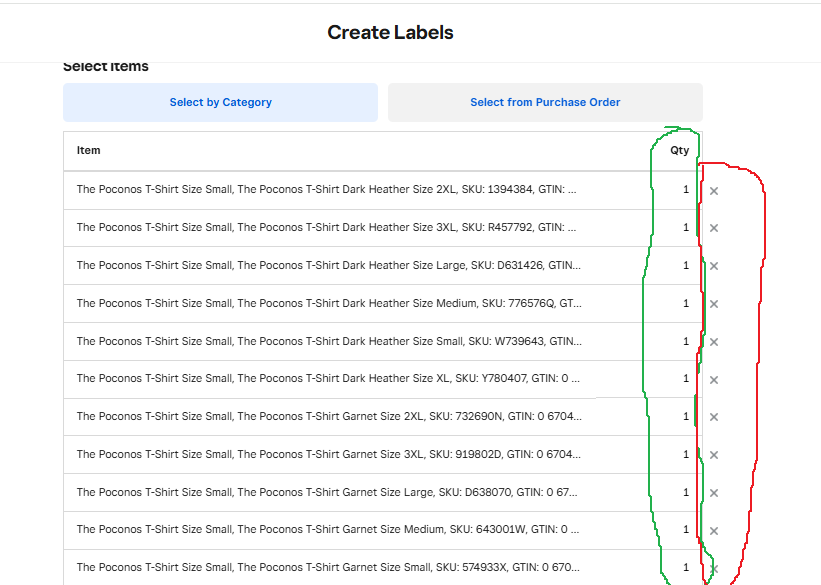This screenshot has width=821, height=585.
Task: Remove the Garnet Medium shirt entry
Action: [713, 530]
